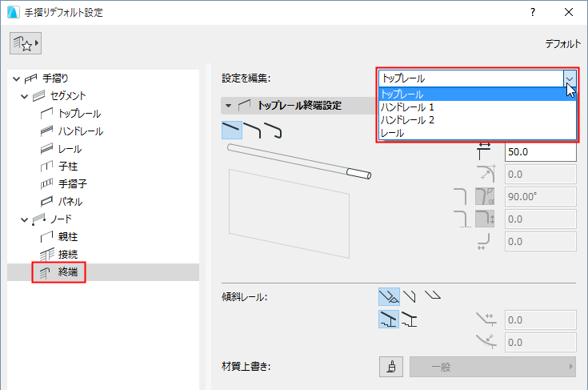The image size is (588, 390).
Task: Open the 一般 material selector
Action: (x=493, y=367)
